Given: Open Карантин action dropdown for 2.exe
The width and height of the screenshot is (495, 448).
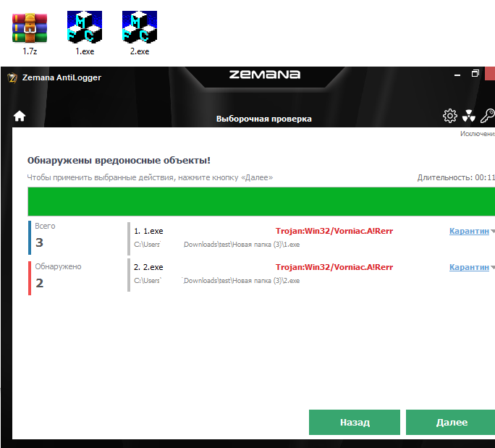Looking at the screenshot, I should click(x=472, y=267).
